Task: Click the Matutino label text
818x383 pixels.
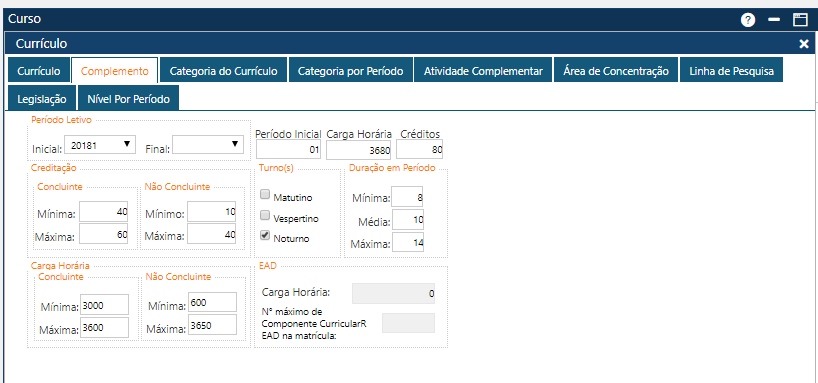Action: (x=293, y=198)
